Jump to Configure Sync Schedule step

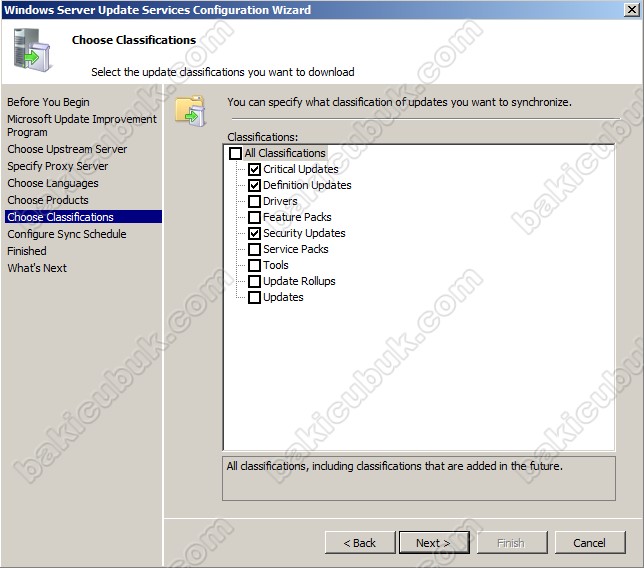coord(67,234)
